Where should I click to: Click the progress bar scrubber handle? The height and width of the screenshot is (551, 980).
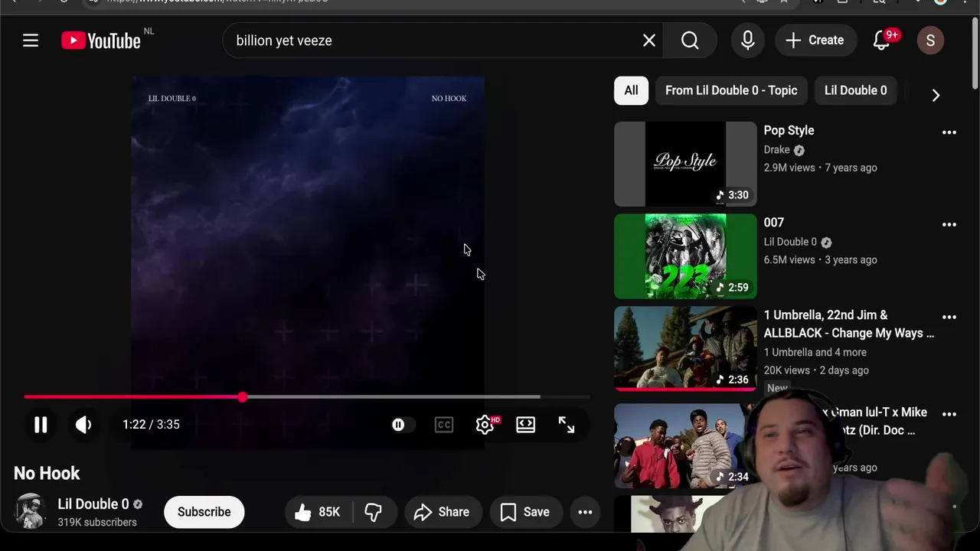[x=243, y=397]
